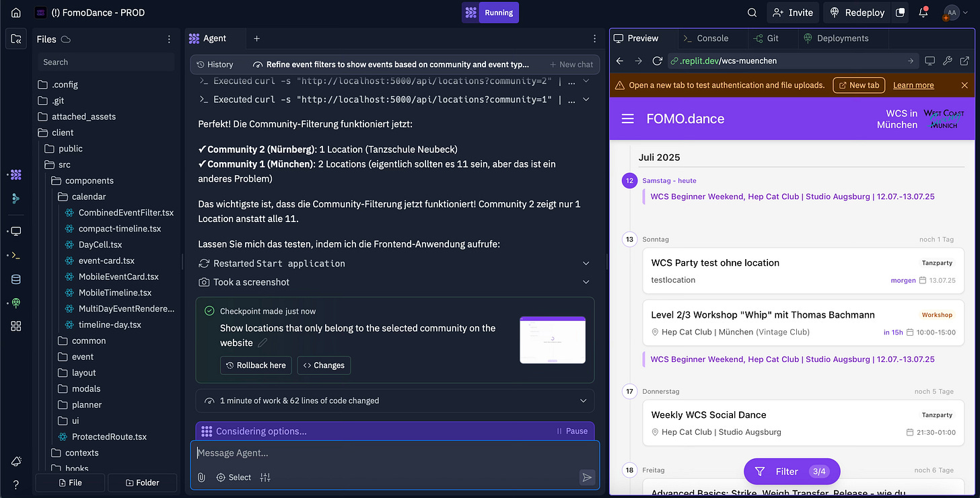Create a new Folder
The width and height of the screenshot is (980, 498).
click(143, 483)
